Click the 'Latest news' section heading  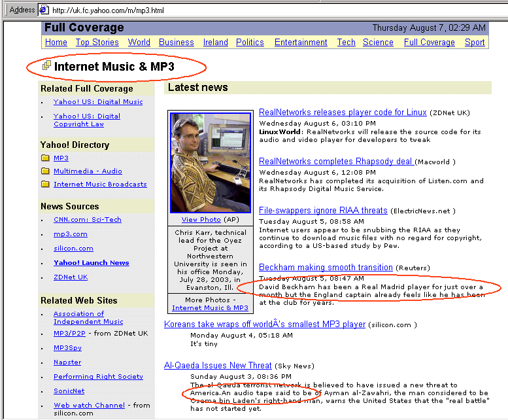click(197, 87)
